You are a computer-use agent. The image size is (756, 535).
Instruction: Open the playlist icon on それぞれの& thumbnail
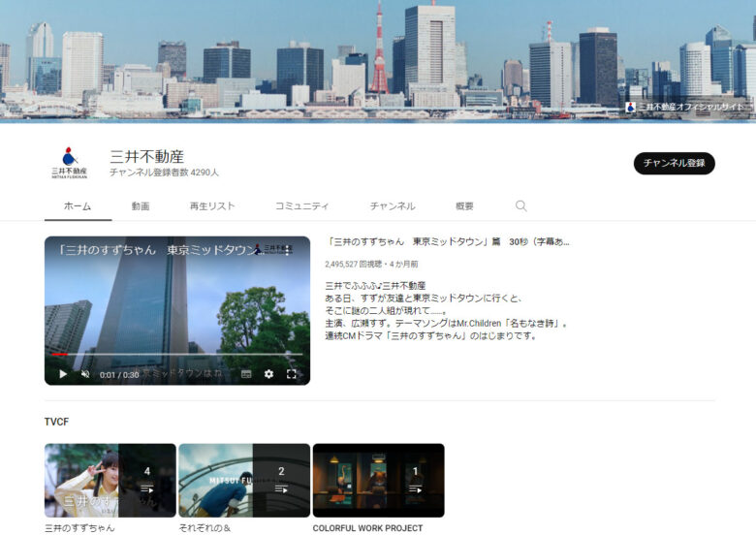[x=281, y=489]
